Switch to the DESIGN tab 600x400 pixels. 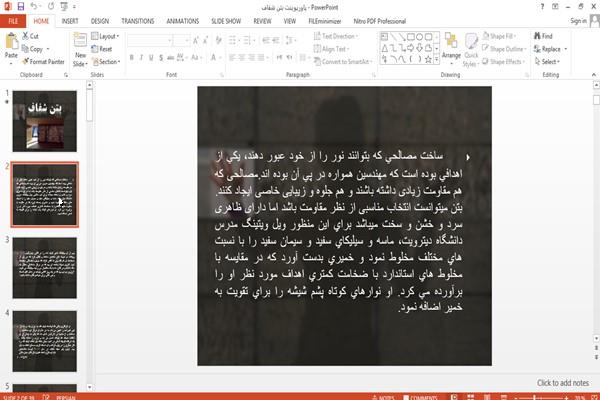click(x=99, y=21)
